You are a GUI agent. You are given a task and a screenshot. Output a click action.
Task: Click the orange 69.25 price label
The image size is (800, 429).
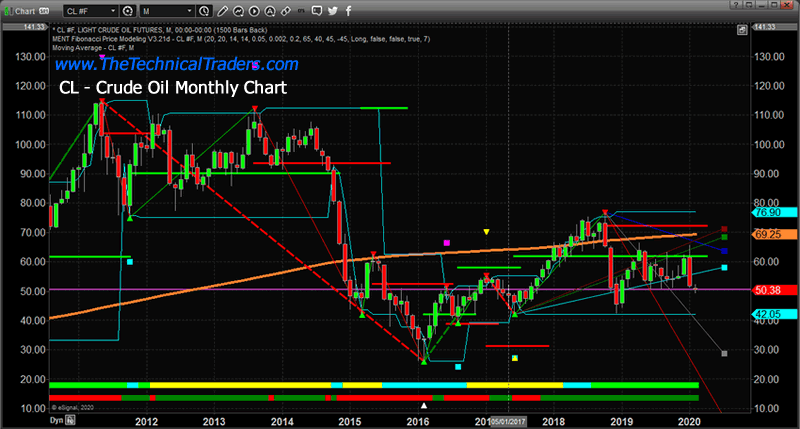(x=775, y=235)
